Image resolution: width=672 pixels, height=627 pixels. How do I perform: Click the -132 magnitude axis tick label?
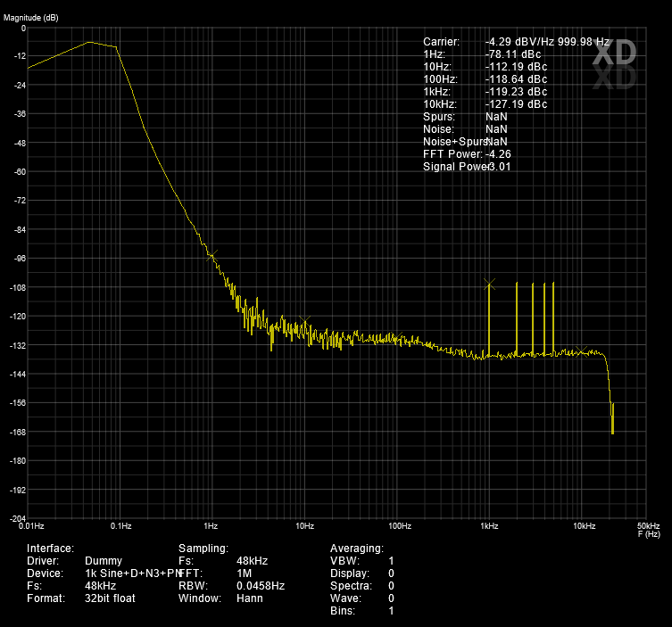click(18, 345)
